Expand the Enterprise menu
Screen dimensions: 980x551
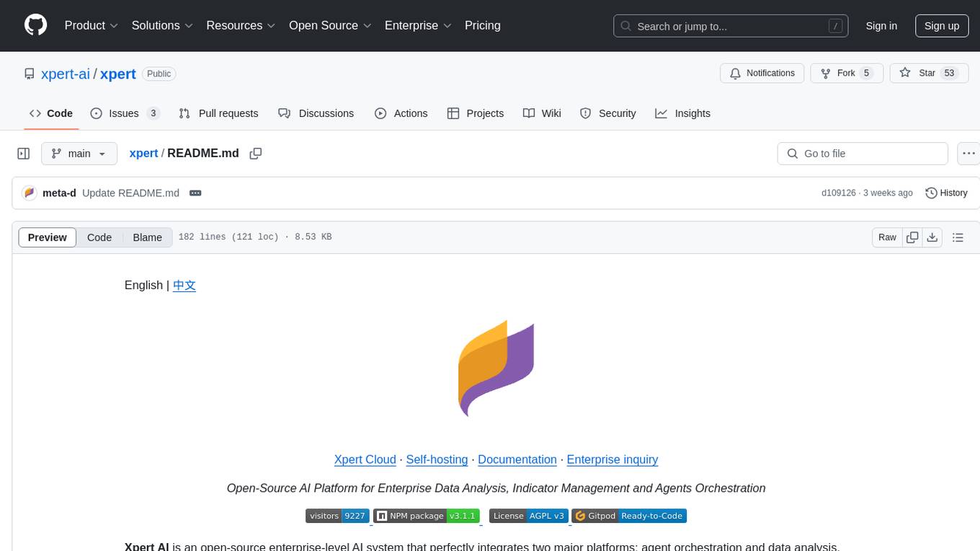[x=418, y=25]
